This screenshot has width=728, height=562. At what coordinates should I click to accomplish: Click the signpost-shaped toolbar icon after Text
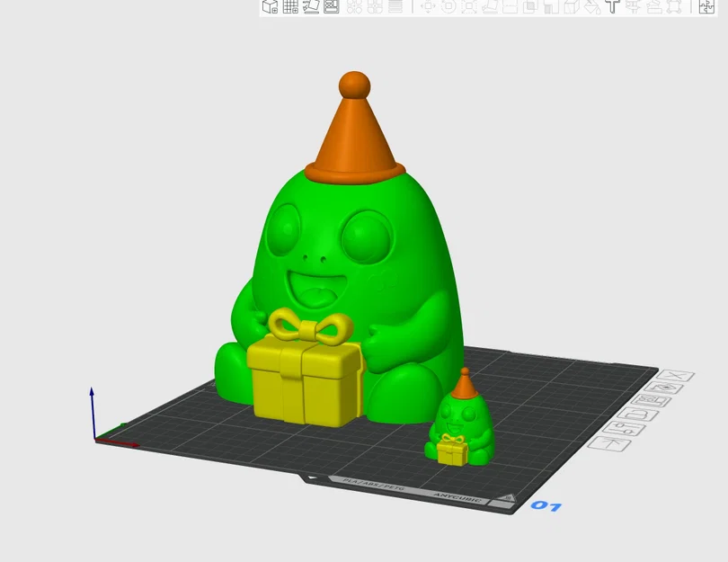[x=633, y=6]
